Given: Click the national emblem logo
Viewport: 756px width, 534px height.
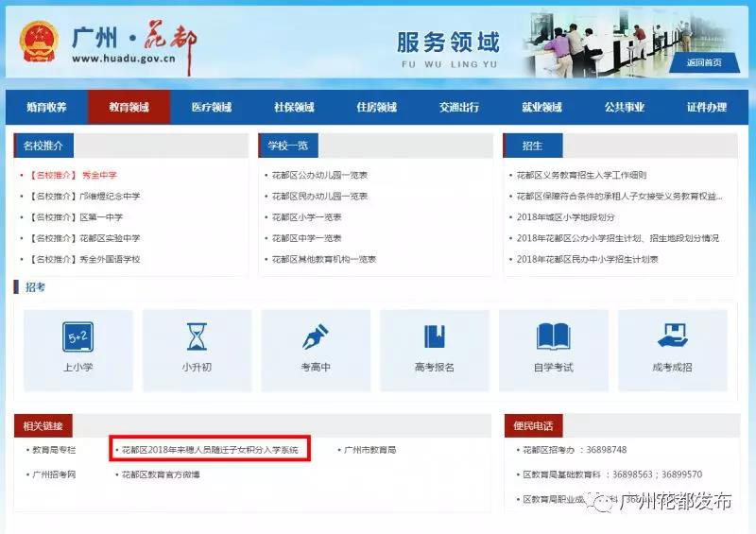Looking at the screenshot, I should 38,40.
